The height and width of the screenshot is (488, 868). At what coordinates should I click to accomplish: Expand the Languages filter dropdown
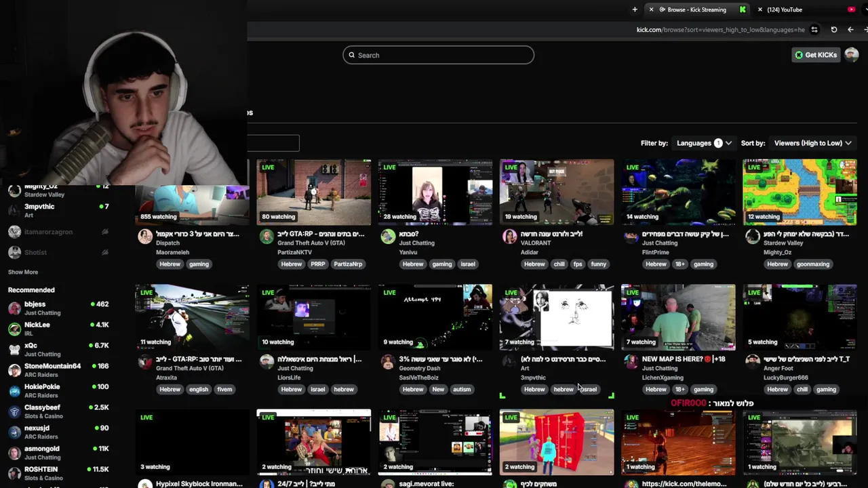[704, 143]
